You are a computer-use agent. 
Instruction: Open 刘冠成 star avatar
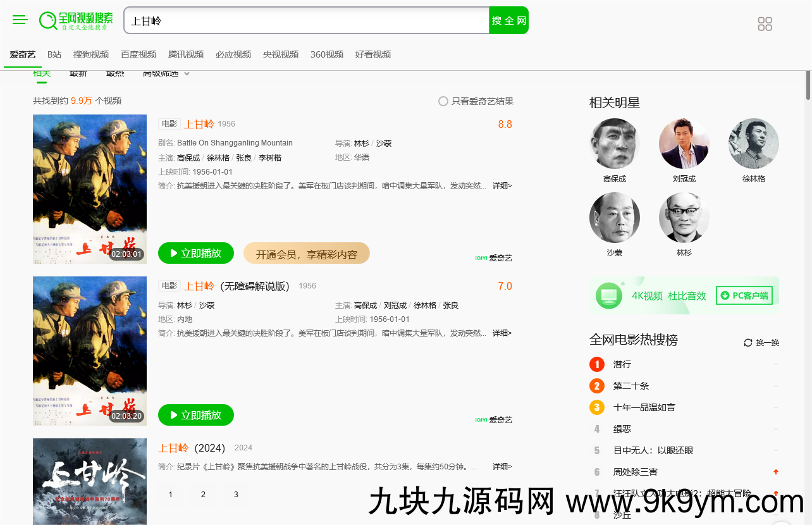click(x=684, y=144)
